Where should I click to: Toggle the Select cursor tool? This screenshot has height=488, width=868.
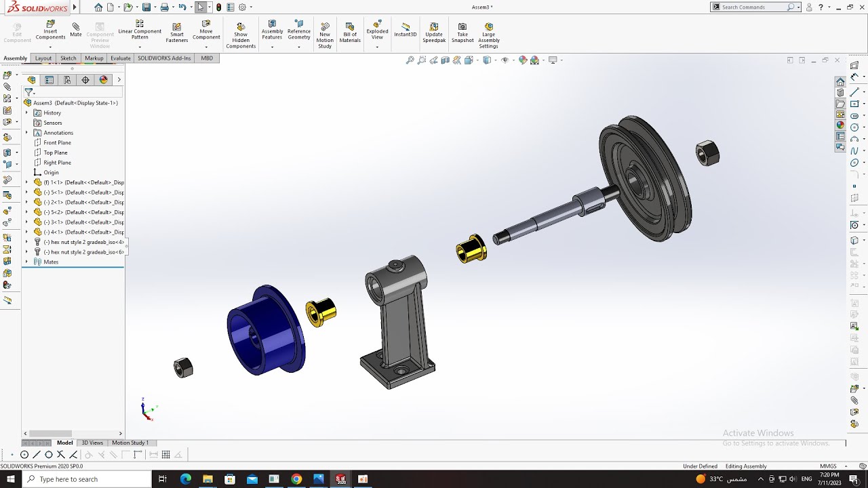(x=201, y=7)
